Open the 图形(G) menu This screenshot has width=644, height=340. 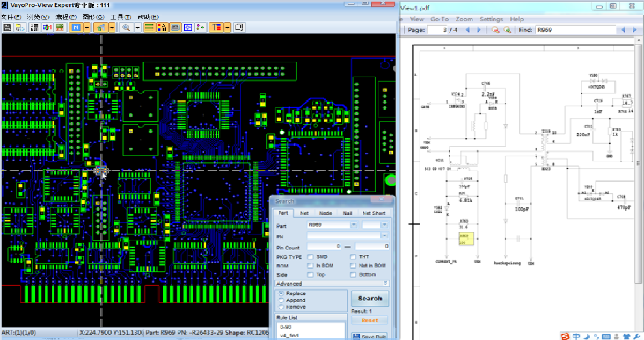pos(93,17)
